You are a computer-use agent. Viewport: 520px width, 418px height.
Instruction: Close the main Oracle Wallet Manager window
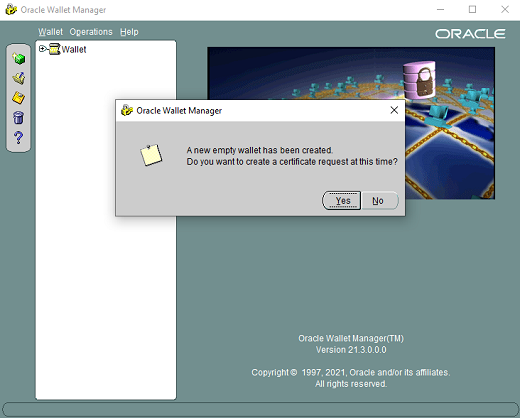click(x=505, y=9)
